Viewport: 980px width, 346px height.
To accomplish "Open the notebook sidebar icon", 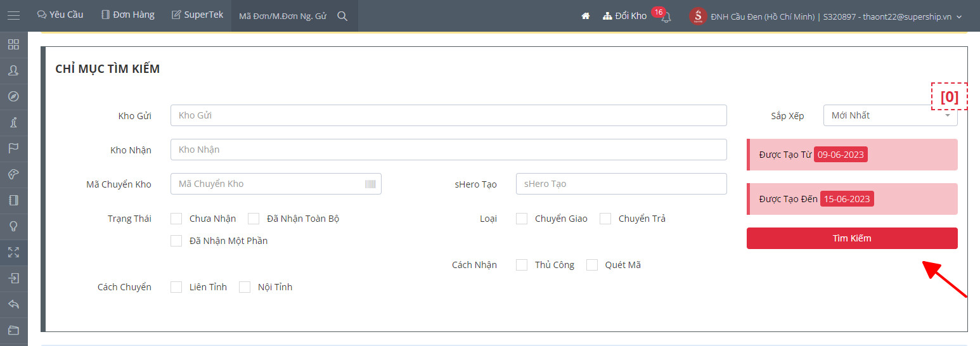I will pyautogui.click(x=13, y=200).
